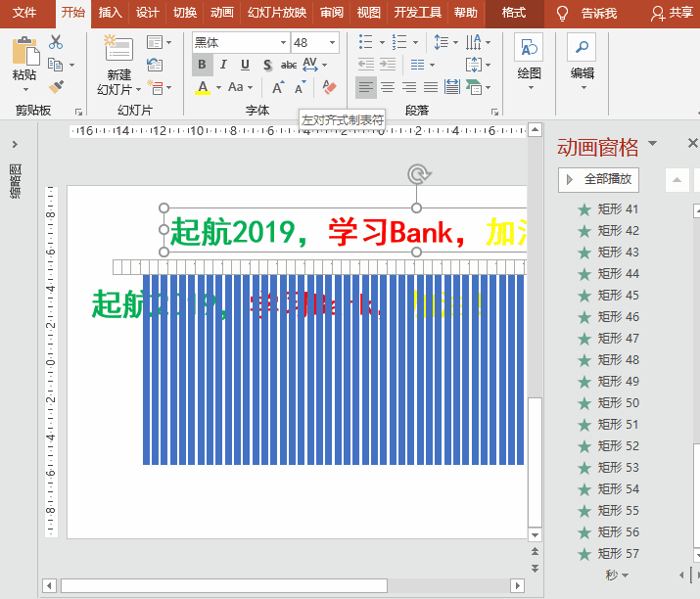Click the slide title text box
Image resolution: width=700 pixels, height=599 pixels.
tap(346, 230)
